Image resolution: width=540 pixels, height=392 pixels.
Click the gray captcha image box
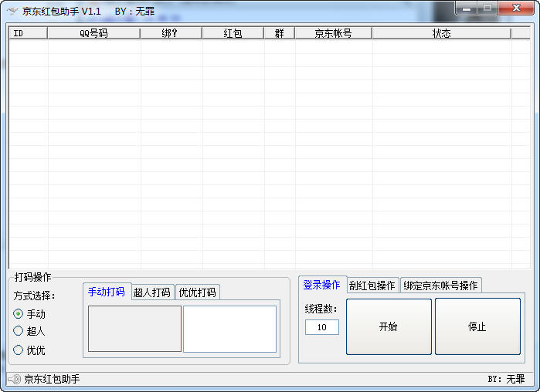(134, 329)
